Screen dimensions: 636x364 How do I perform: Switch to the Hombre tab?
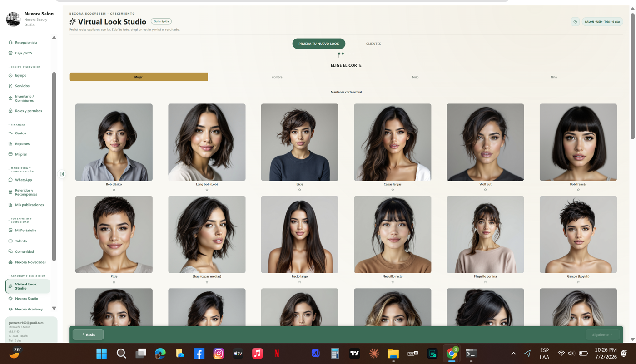pyautogui.click(x=277, y=77)
